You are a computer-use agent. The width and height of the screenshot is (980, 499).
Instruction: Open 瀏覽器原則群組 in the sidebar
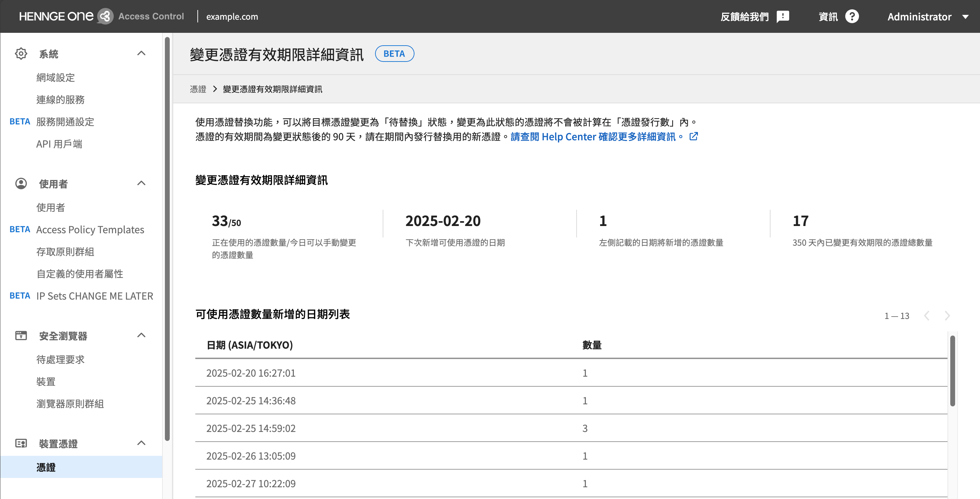[x=70, y=403]
